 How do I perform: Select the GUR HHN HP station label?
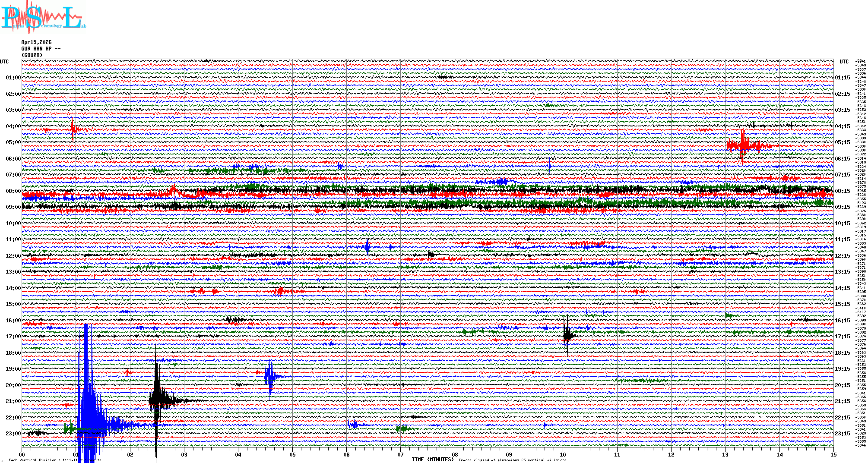[41, 49]
